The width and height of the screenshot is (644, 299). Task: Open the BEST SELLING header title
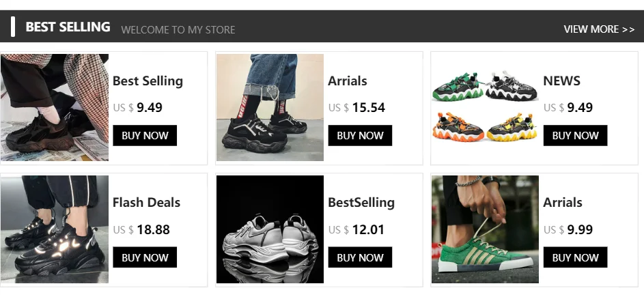[68, 27]
